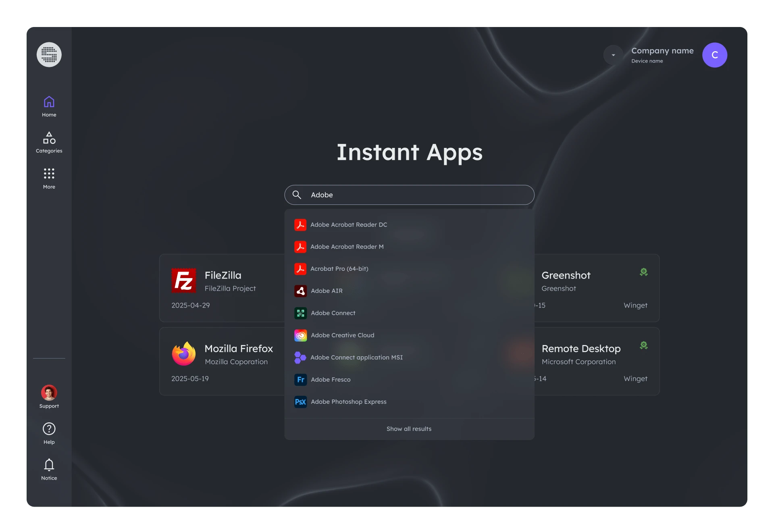Click the Device name label
Image resolution: width=774 pixels, height=532 pixels.
(x=647, y=61)
